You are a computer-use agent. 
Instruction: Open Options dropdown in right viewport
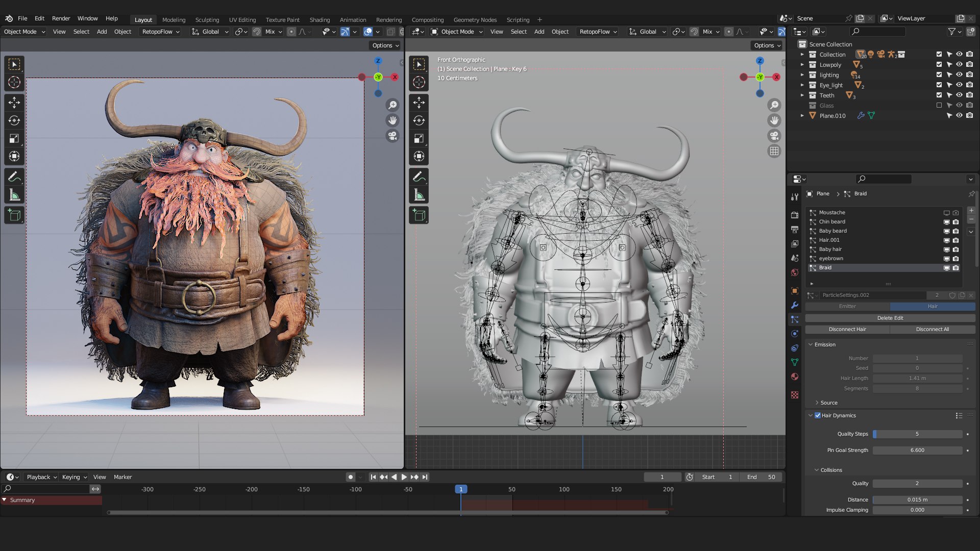pyautogui.click(x=768, y=45)
